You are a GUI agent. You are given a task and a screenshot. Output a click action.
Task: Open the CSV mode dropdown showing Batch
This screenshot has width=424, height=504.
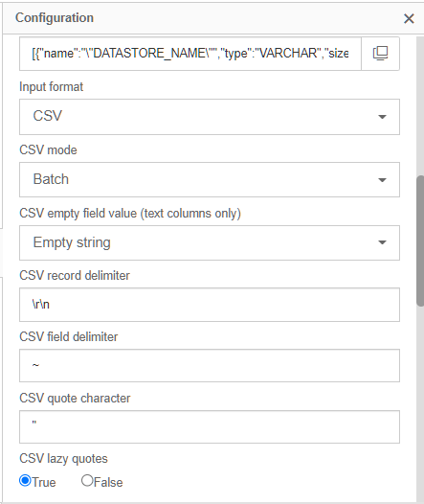210,180
